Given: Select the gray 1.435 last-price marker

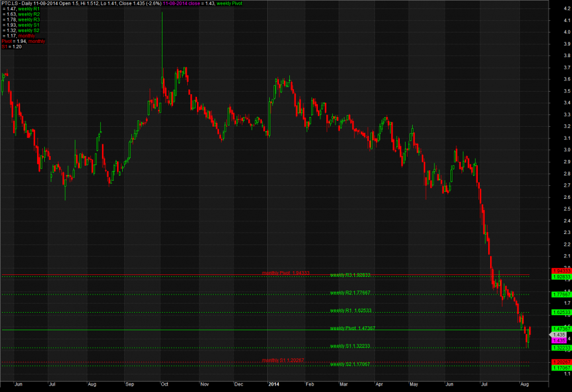Looking at the screenshot, I should [x=558, y=335].
